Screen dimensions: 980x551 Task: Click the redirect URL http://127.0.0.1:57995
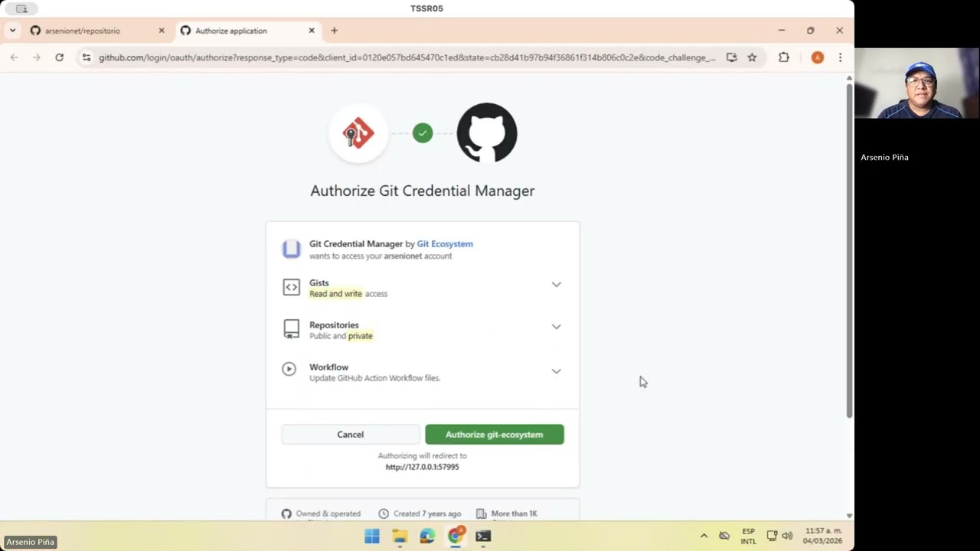[x=423, y=467]
